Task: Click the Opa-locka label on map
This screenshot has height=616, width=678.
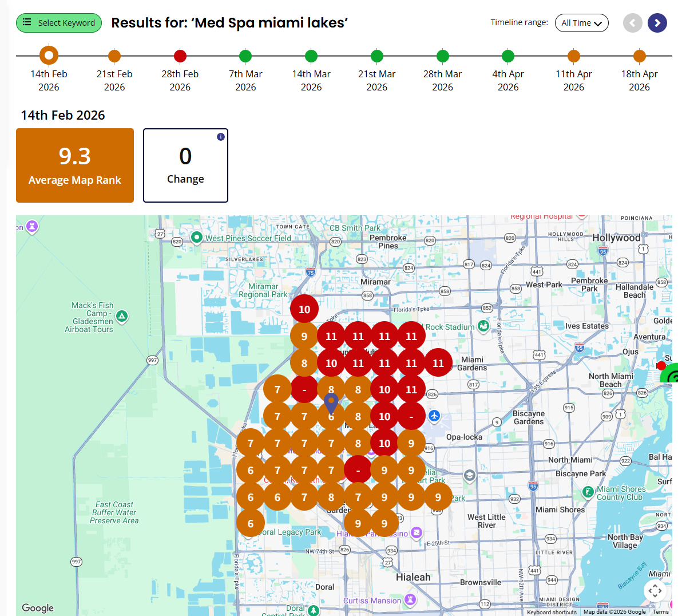Action: pos(465,437)
